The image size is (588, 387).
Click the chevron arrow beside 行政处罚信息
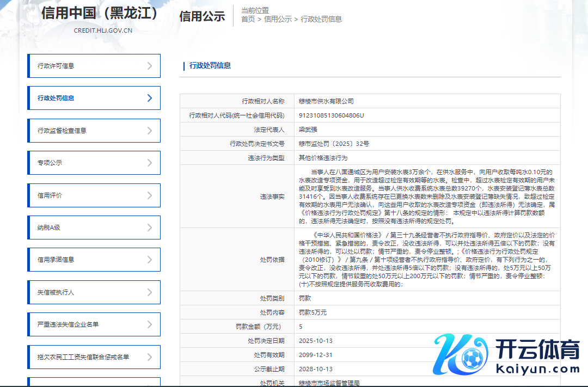pos(150,98)
